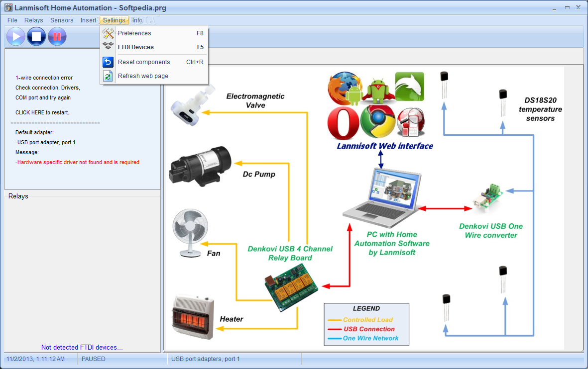This screenshot has height=369, width=588.
Task: Click the DS18S20 temperature sensors label
Action: click(x=540, y=109)
